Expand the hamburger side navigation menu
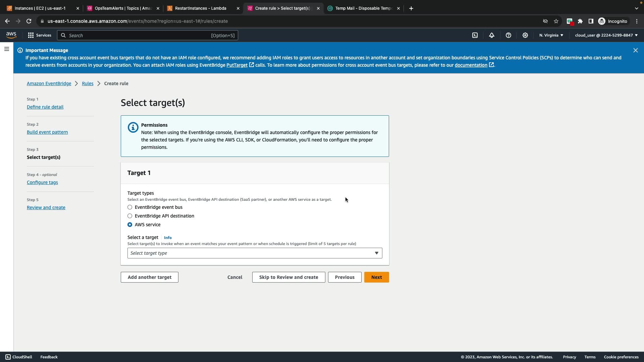The height and width of the screenshot is (362, 644). tap(7, 49)
